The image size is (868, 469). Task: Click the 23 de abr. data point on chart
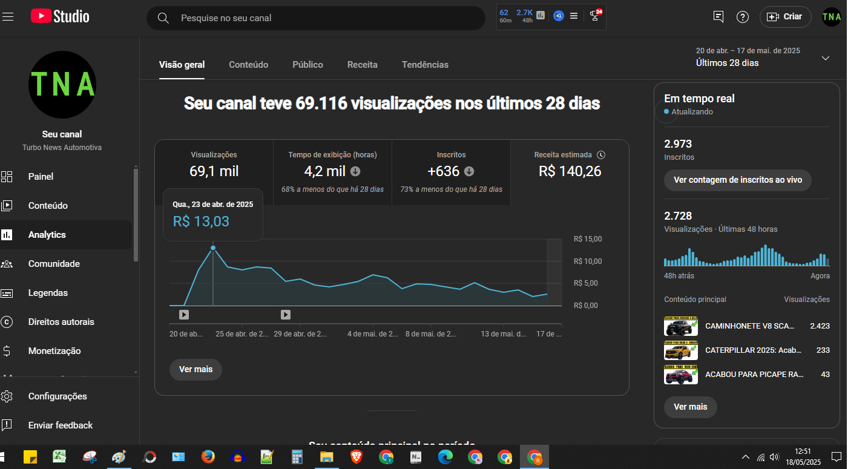coord(213,248)
